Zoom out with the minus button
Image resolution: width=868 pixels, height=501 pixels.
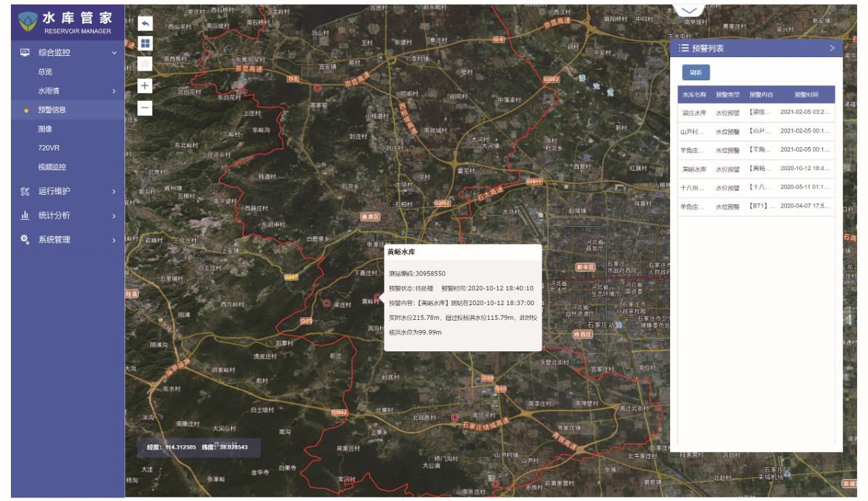tap(146, 108)
